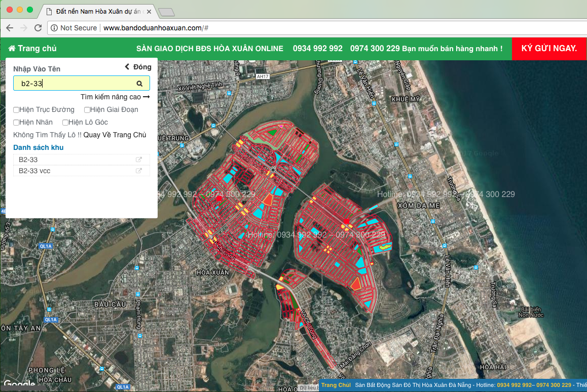Click the browser reload icon
587x392 pixels.
click(38, 28)
